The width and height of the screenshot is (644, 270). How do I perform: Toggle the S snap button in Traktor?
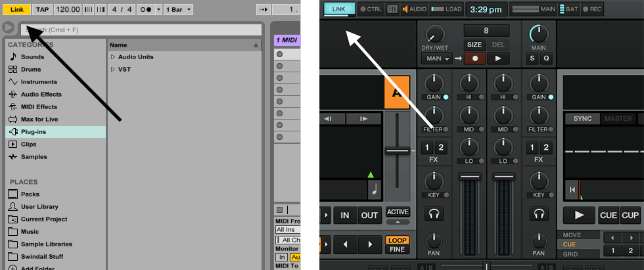[532, 58]
